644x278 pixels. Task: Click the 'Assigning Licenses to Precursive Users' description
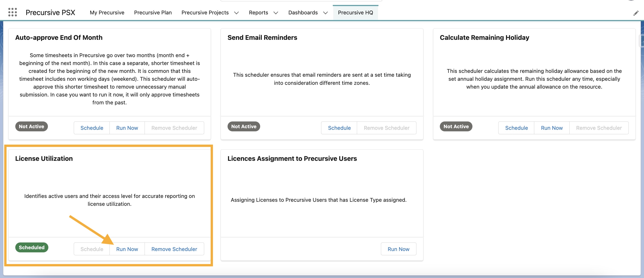point(318,200)
